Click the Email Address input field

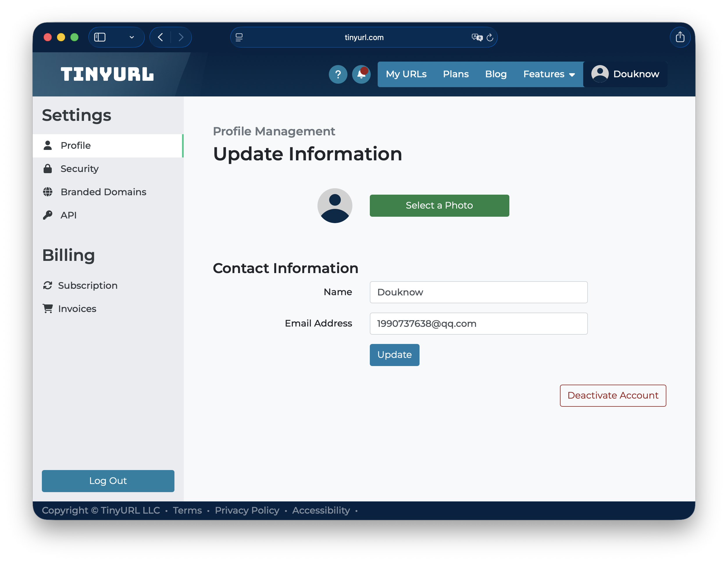(x=478, y=323)
